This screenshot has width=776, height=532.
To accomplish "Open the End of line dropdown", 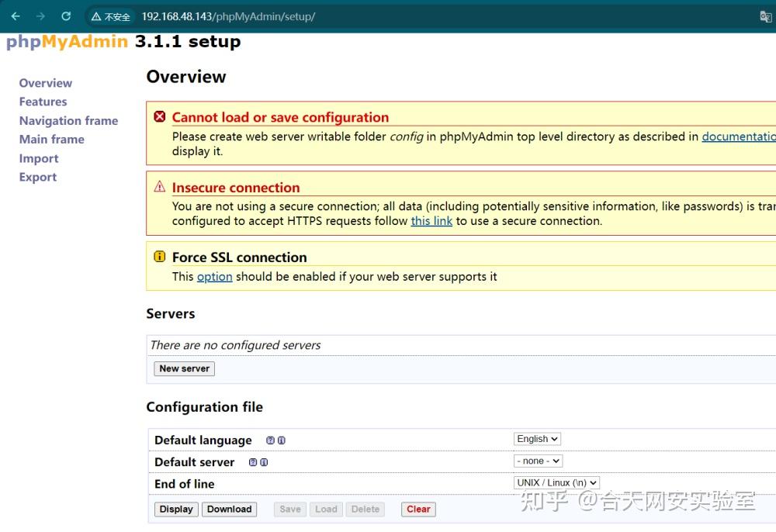I will pyautogui.click(x=556, y=482).
